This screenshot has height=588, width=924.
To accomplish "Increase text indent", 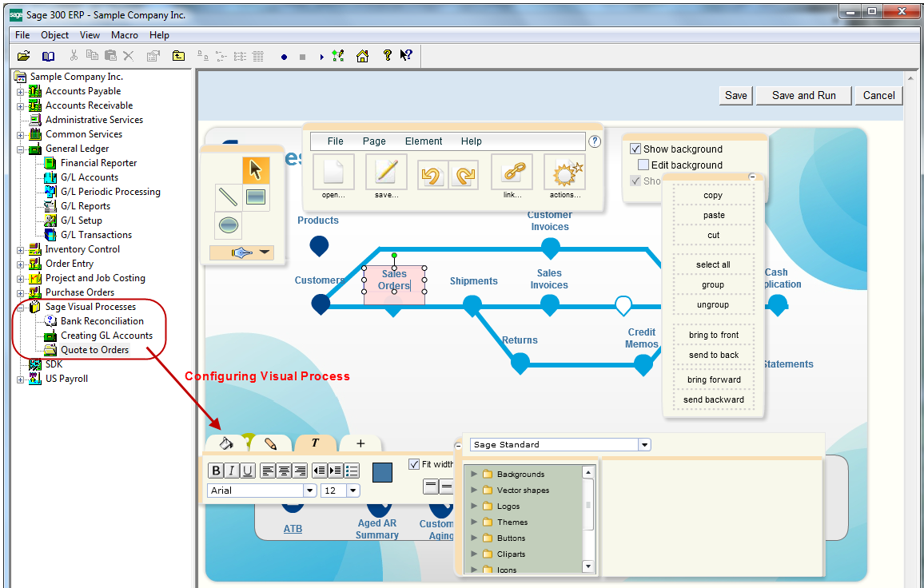I will [335, 471].
